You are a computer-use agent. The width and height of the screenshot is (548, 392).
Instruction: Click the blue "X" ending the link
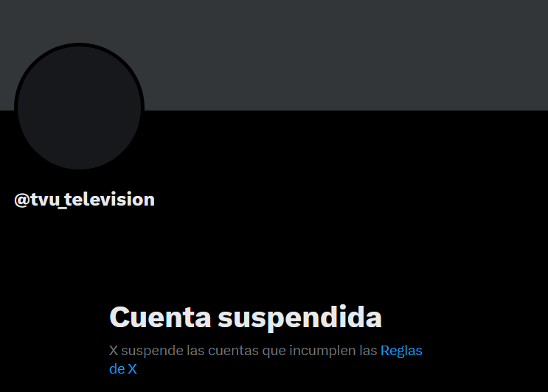point(133,369)
